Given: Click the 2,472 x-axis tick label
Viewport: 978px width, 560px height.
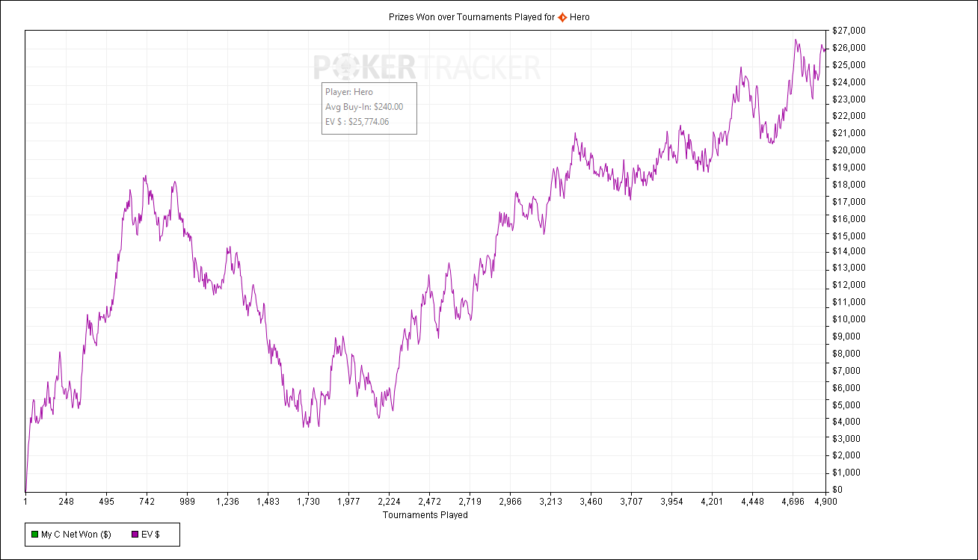Looking at the screenshot, I should (x=429, y=502).
